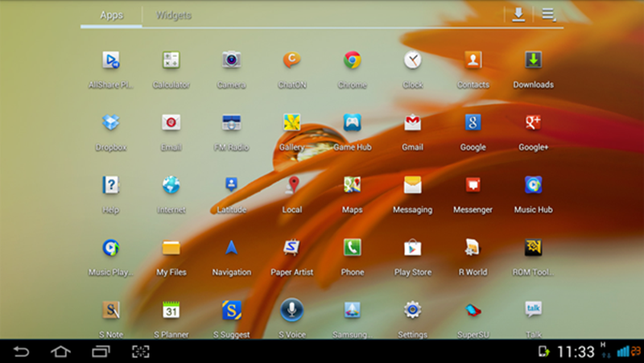This screenshot has width=644, height=363.
Task: Launch S Voice assistant
Action: [x=292, y=310]
